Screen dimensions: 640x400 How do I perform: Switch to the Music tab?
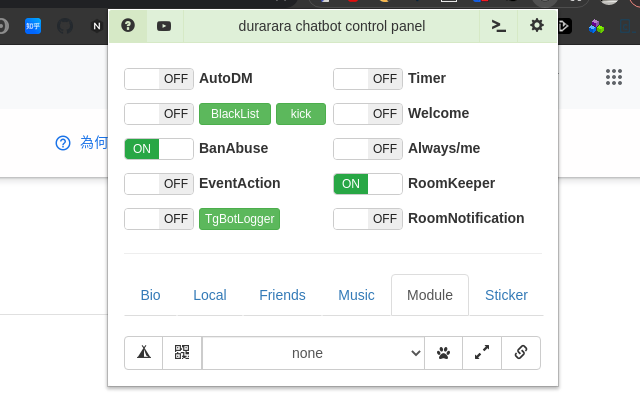[x=356, y=295]
